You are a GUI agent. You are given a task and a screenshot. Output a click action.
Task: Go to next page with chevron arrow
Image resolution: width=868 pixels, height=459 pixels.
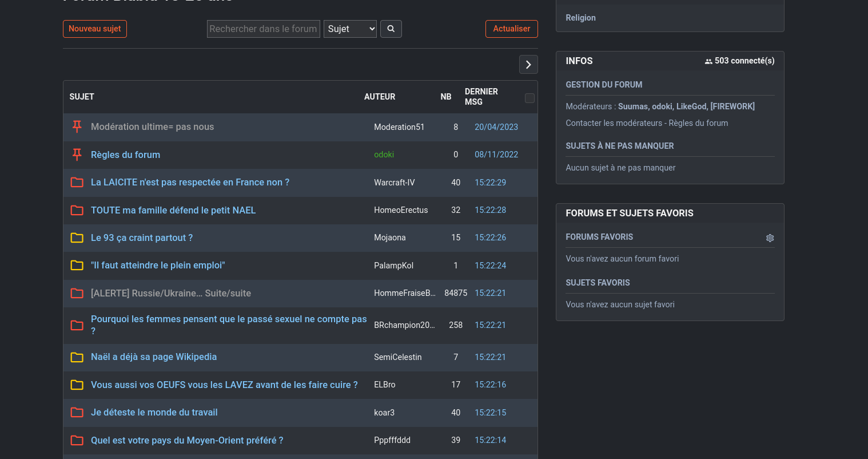coord(528,65)
